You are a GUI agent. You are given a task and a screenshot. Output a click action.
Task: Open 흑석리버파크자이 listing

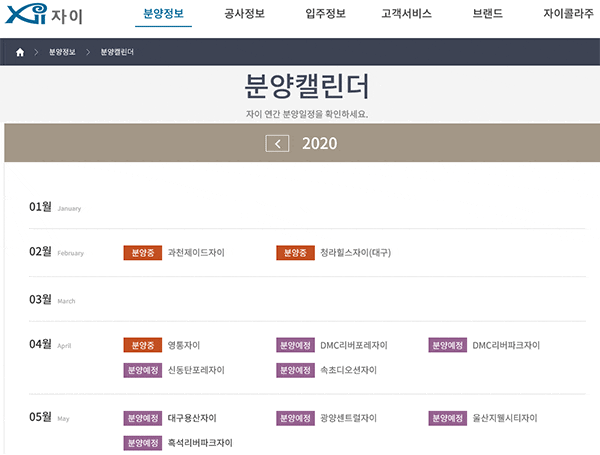pyautogui.click(x=200, y=443)
